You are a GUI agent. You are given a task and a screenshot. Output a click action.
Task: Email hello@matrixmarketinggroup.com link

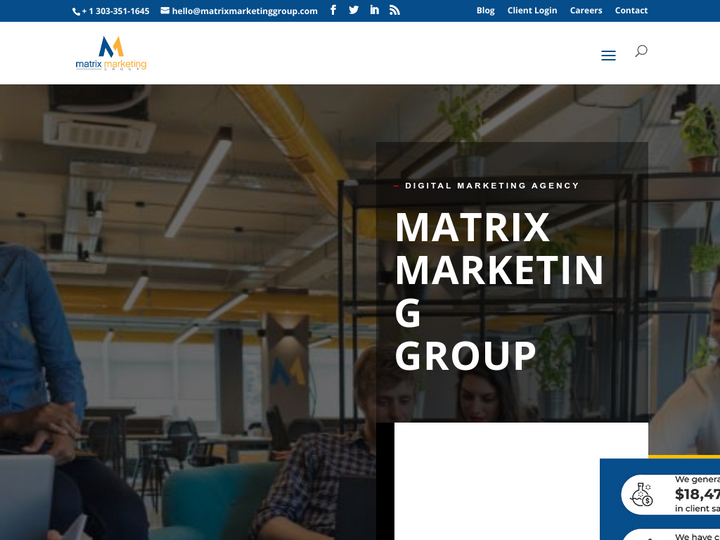pos(244,11)
